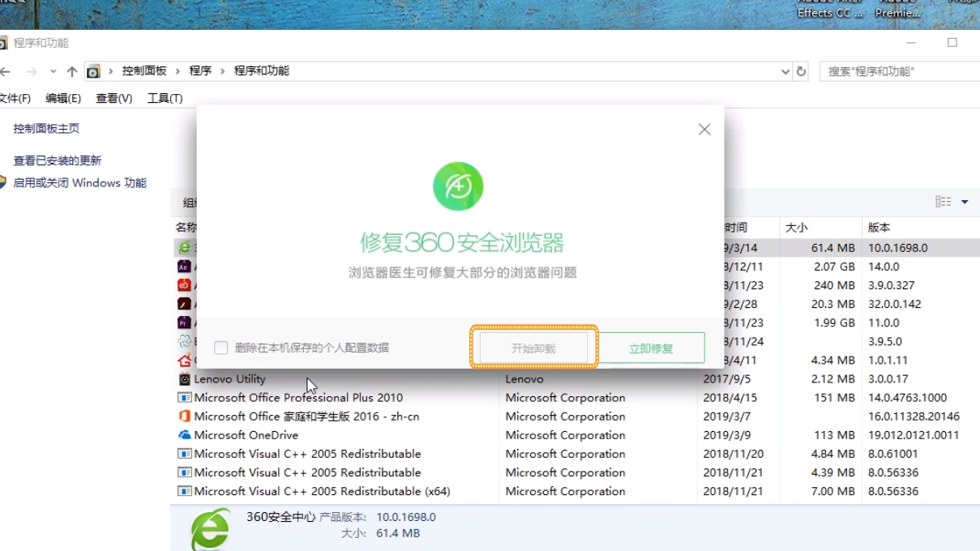Open the 查看(V) menu
This screenshot has width=980, height=551.
point(114,98)
